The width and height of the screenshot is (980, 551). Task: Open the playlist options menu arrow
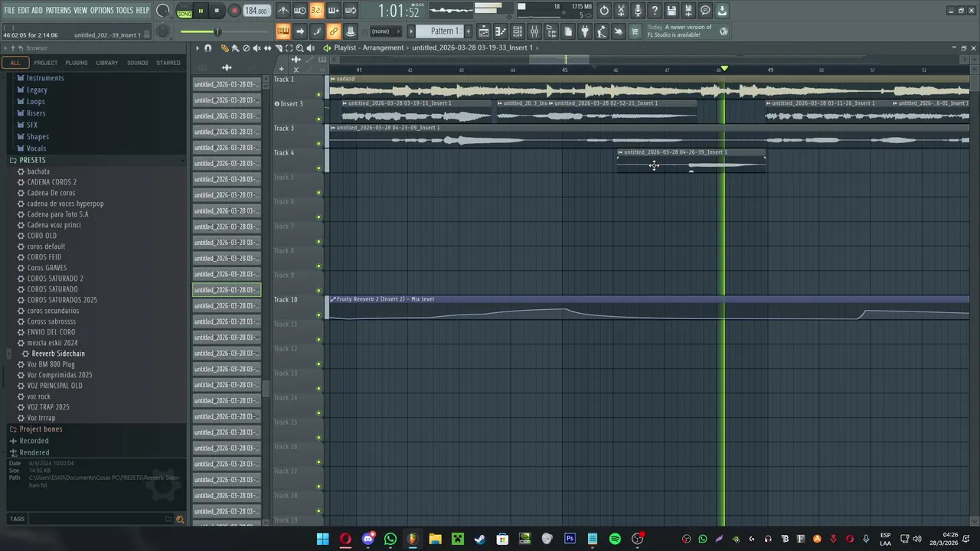[x=198, y=47]
